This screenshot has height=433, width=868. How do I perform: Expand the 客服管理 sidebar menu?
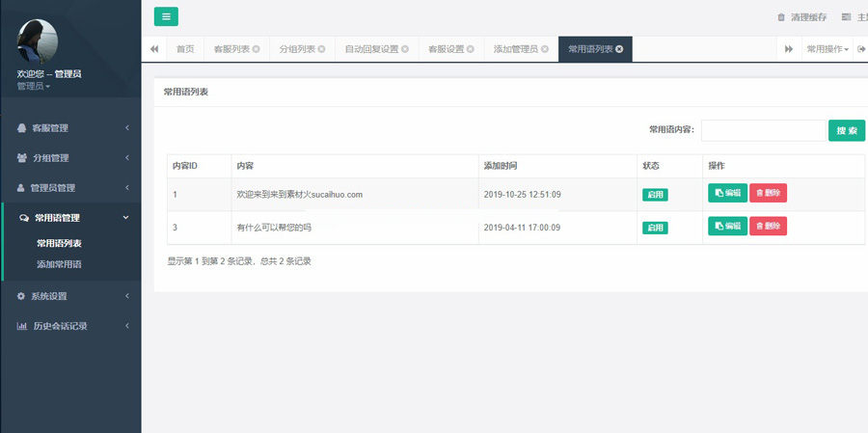pos(70,127)
